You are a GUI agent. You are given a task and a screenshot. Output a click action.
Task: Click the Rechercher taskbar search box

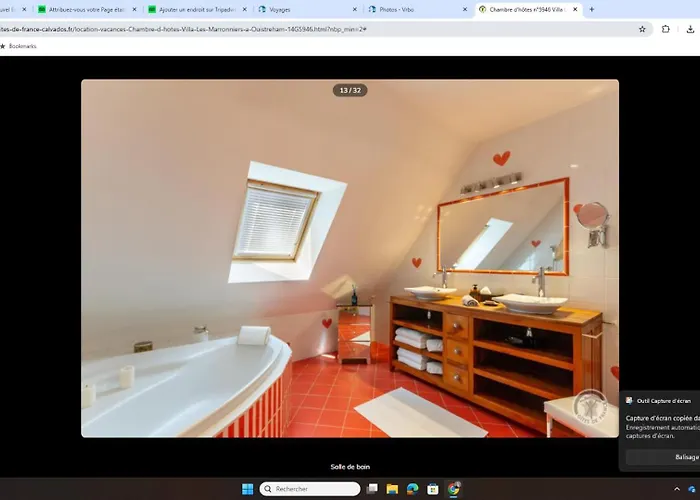click(x=310, y=489)
